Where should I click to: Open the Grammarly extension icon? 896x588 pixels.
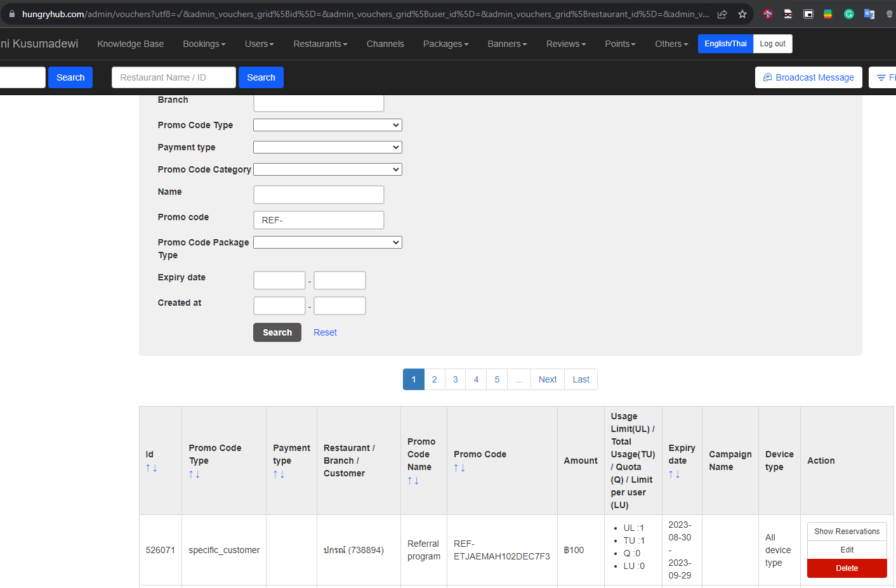click(848, 14)
